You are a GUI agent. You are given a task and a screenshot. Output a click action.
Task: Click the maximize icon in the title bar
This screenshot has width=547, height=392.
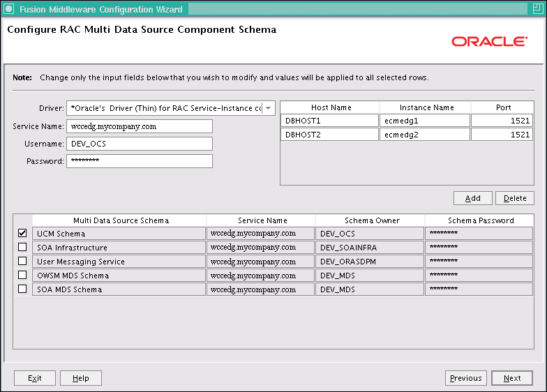click(537, 9)
